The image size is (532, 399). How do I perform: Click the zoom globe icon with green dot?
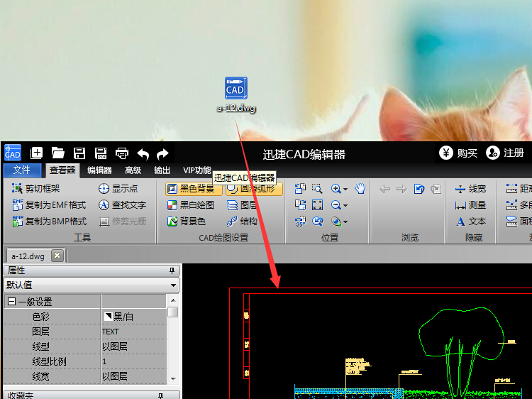pyautogui.click(x=336, y=222)
